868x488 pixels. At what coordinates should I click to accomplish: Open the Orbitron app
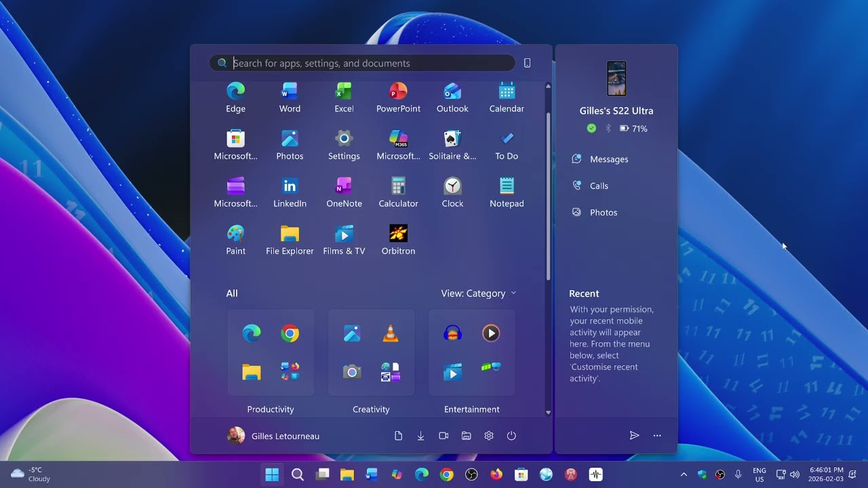[398, 241]
